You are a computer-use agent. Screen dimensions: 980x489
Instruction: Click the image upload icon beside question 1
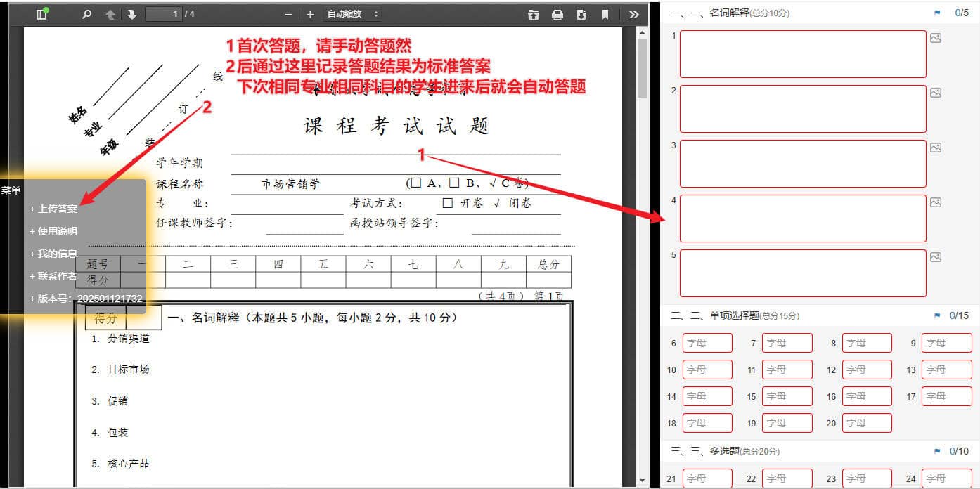(936, 38)
